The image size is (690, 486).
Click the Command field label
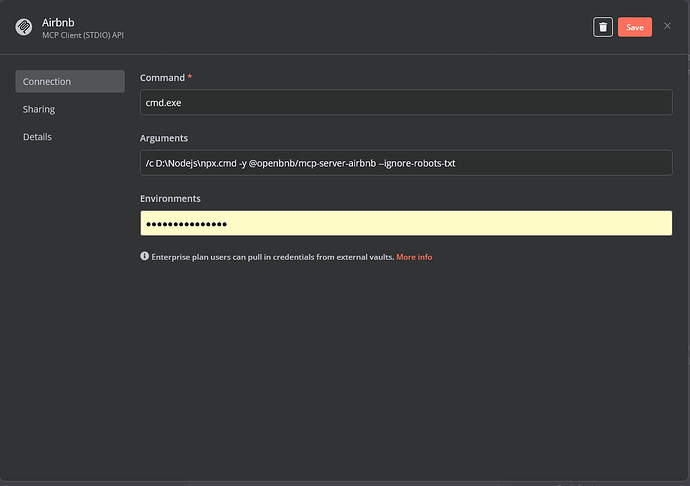pyautogui.click(x=162, y=78)
